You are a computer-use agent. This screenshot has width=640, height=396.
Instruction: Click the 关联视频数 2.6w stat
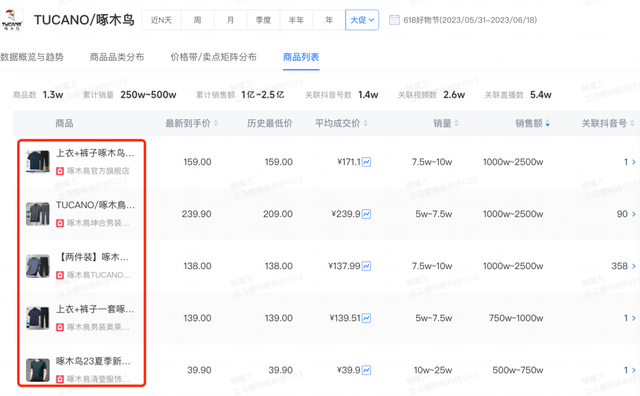point(431,95)
